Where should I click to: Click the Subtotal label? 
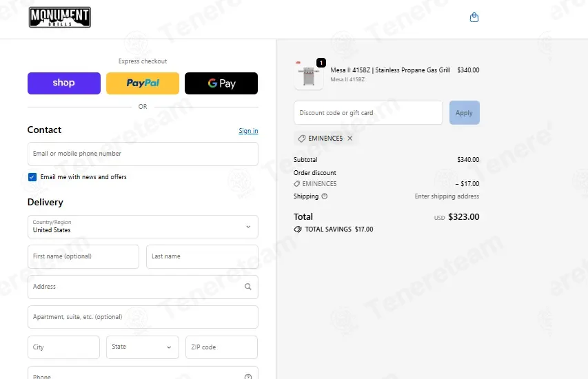tap(305, 159)
